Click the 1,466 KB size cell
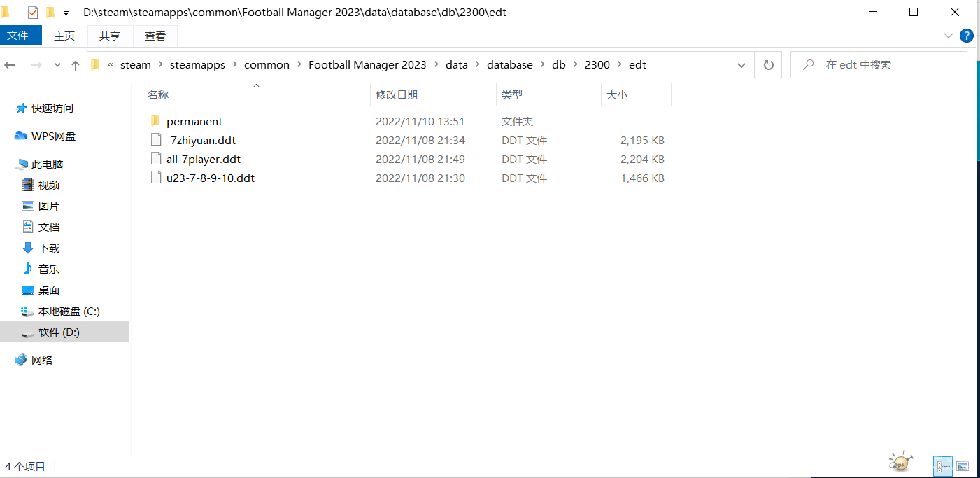Image resolution: width=980 pixels, height=478 pixels. pos(642,178)
